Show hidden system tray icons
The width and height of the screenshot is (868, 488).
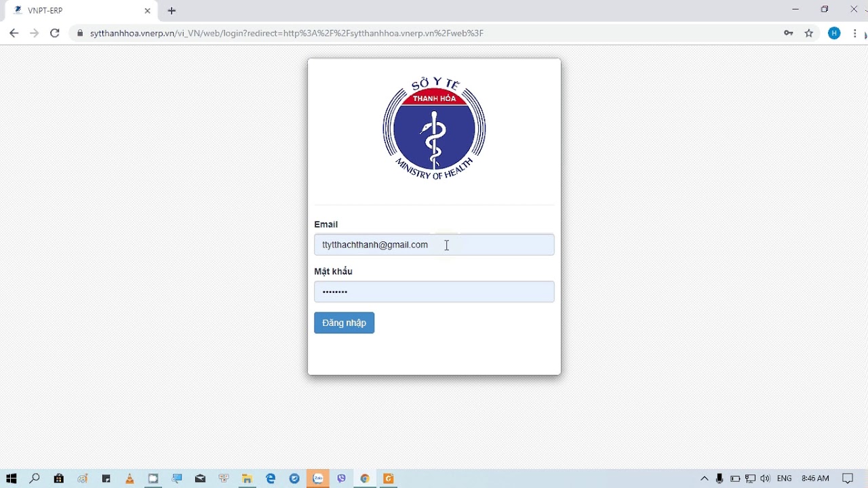(x=704, y=479)
